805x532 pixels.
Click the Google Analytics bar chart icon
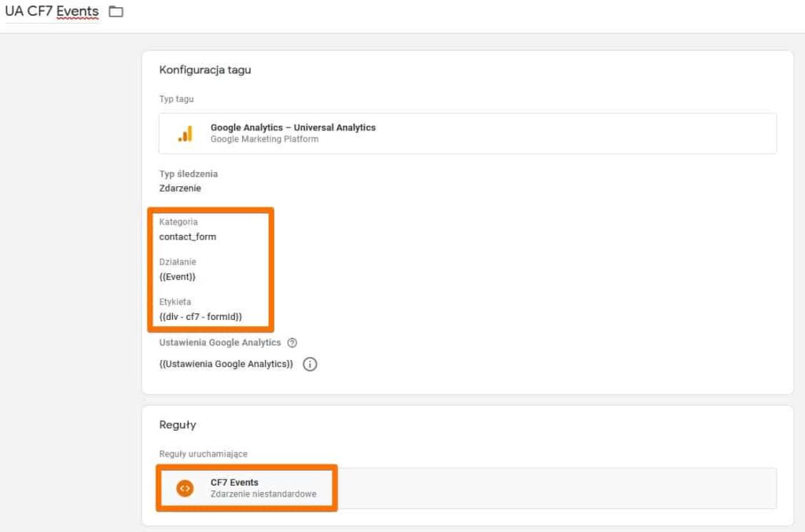[x=185, y=134]
